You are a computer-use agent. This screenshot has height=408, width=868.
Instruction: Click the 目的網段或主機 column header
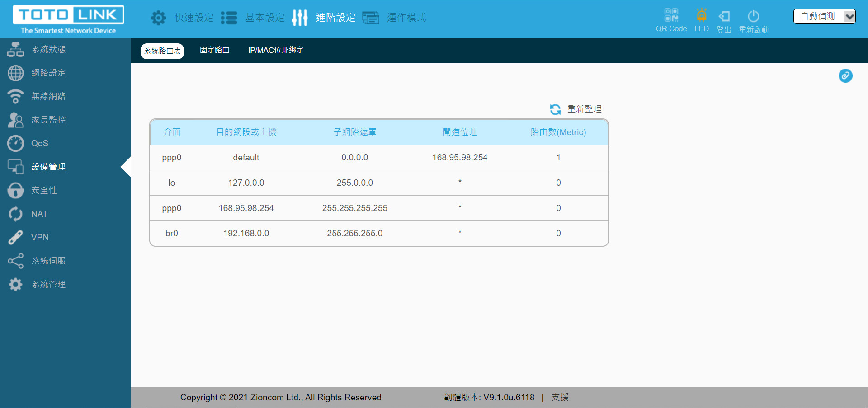[x=246, y=132]
